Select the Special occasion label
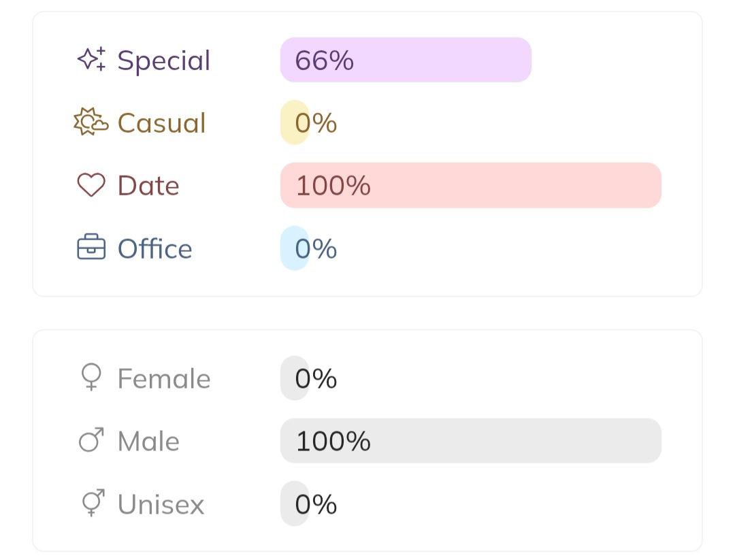This screenshot has height=560, width=735. click(164, 60)
